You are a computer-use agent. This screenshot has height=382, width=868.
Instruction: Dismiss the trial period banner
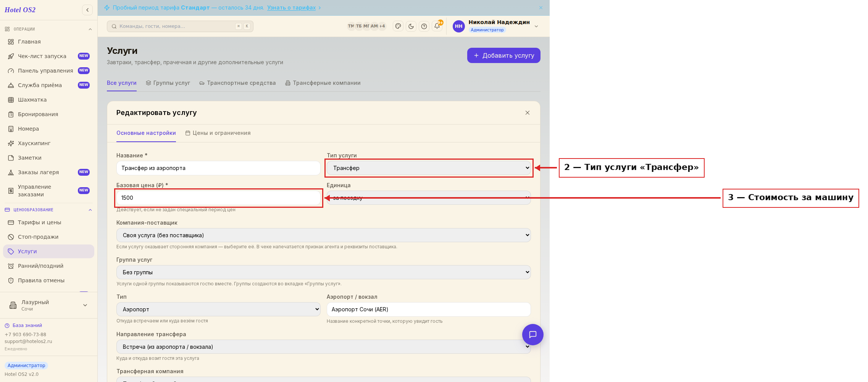(541, 8)
